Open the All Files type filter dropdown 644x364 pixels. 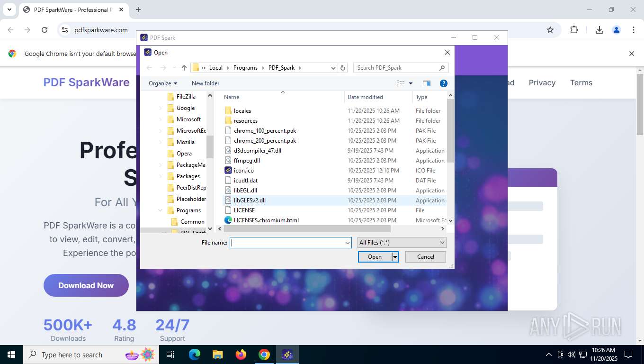click(x=402, y=243)
